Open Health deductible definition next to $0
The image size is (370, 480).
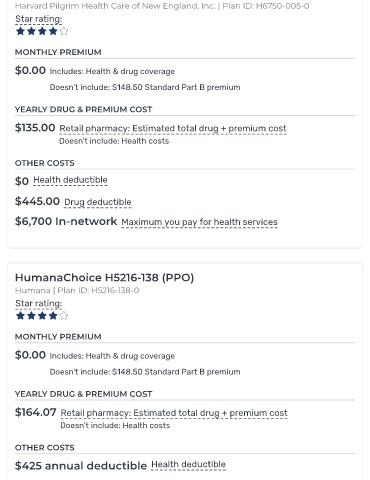pos(70,180)
